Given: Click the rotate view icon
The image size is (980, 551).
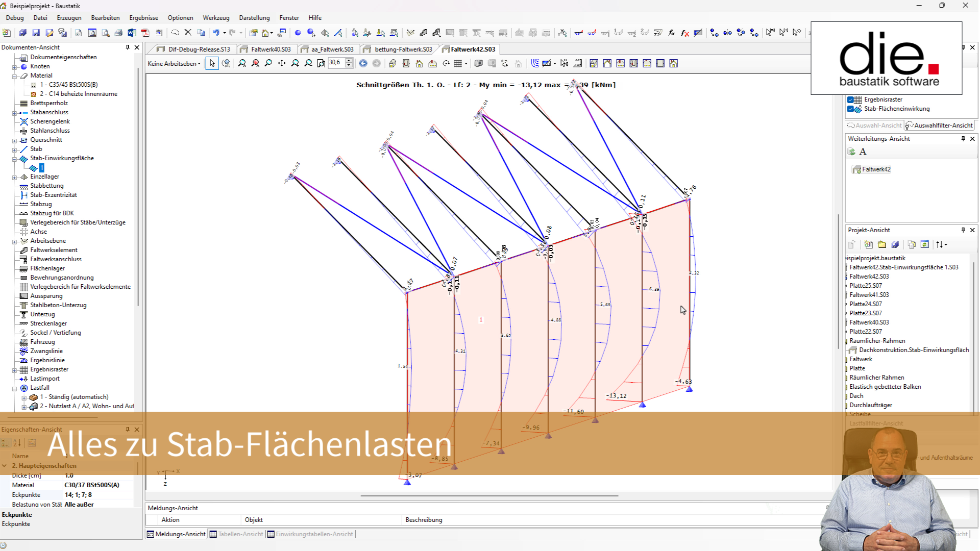Looking at the screenshot, I should [x=446, y=63].
